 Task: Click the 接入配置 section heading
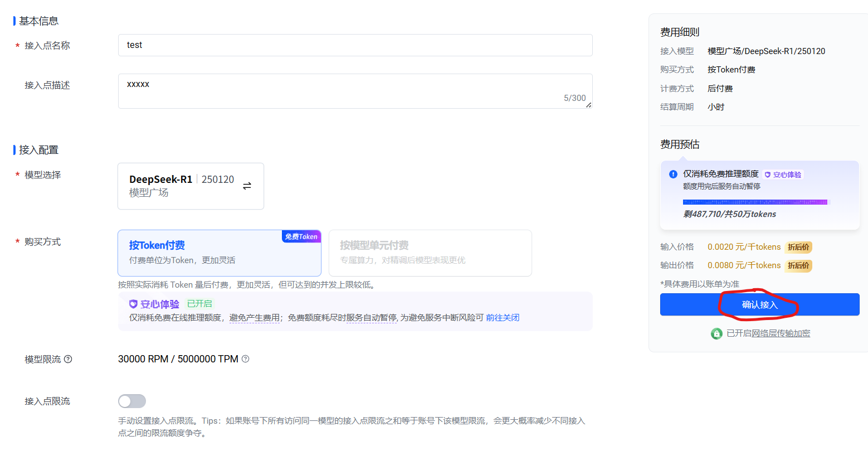click(x=38, y=150)
